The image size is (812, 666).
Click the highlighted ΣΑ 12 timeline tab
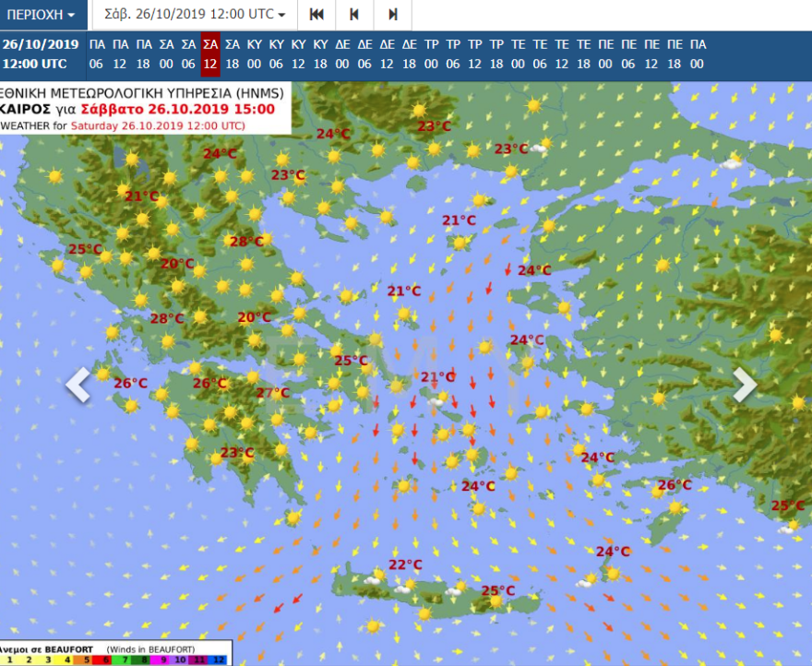(209, 55)
